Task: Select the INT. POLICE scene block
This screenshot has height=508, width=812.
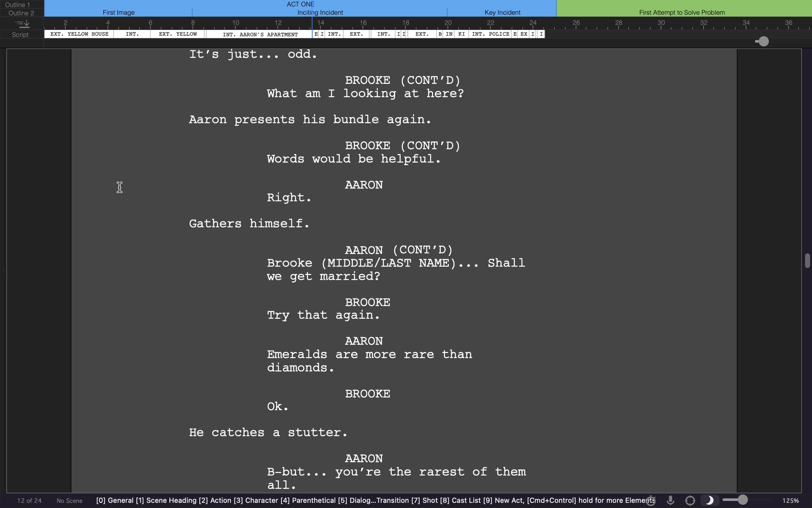Action: click(x=490, y=34)
